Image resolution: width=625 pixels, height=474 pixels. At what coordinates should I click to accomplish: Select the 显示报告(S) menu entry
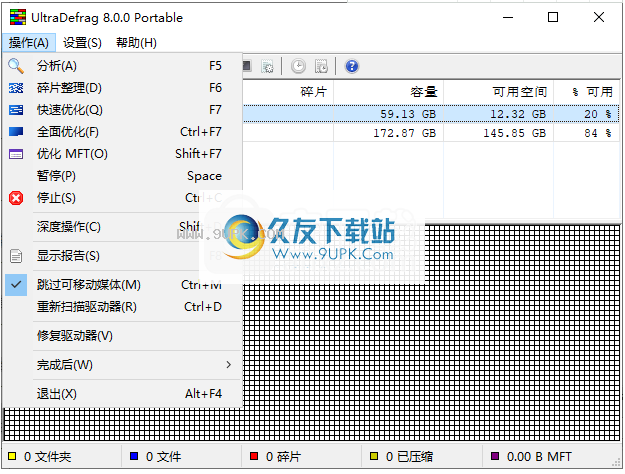coord(123,256)
